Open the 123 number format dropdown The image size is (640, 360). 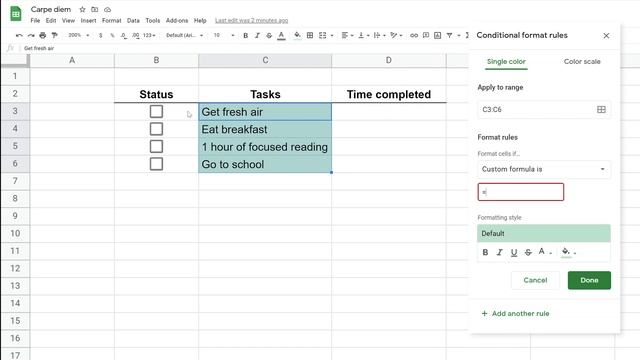(x=149, y=36)
